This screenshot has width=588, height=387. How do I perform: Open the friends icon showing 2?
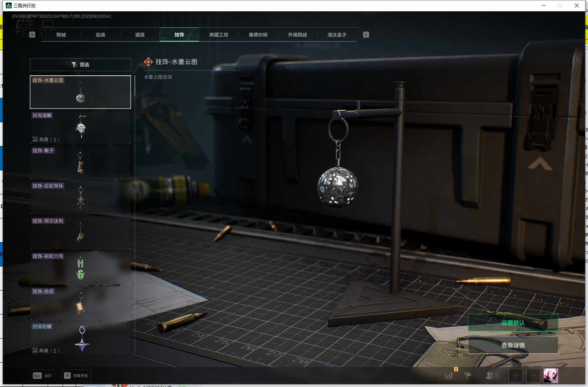492,375
